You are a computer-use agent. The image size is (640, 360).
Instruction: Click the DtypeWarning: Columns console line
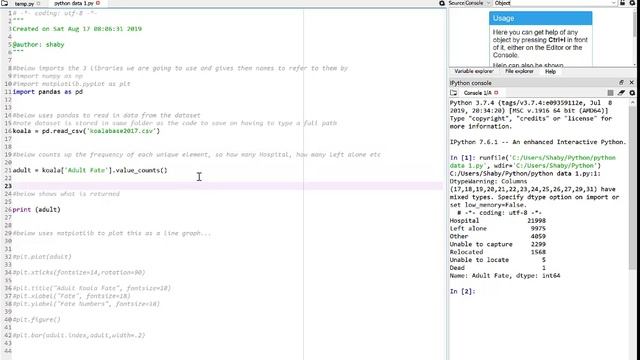coord(488,181)
